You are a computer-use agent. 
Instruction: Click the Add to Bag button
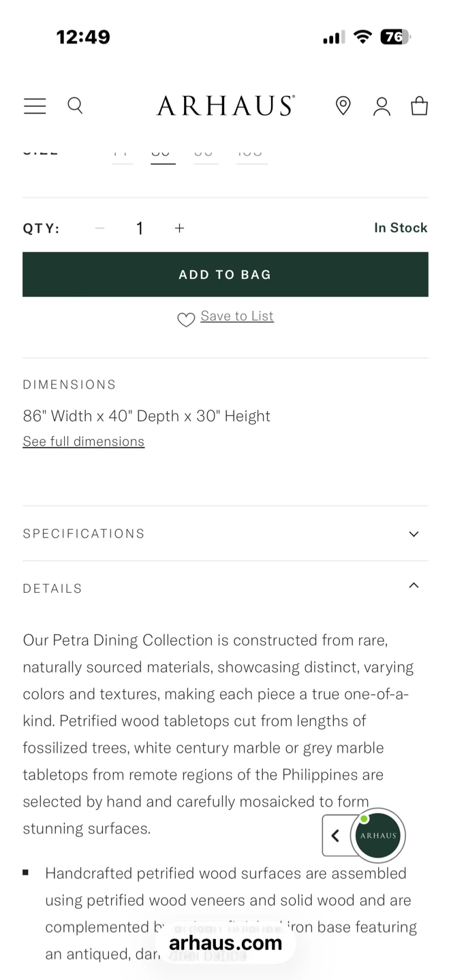click(x=226, y=274)
